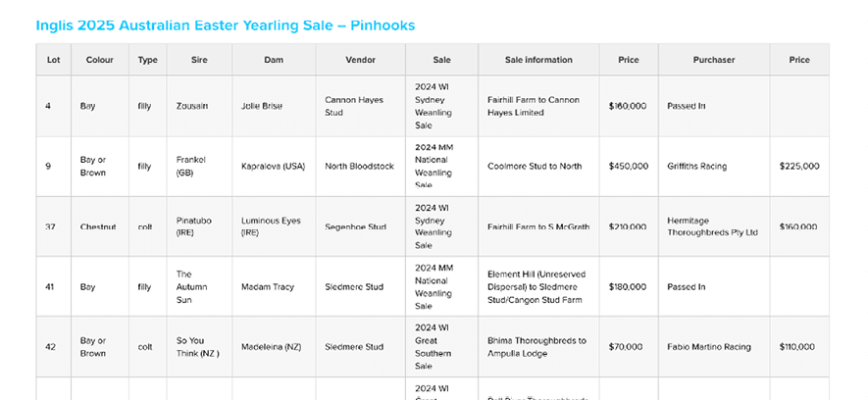Click the Dam column header
Screen dimensions: 868x400
pos(274,60)
